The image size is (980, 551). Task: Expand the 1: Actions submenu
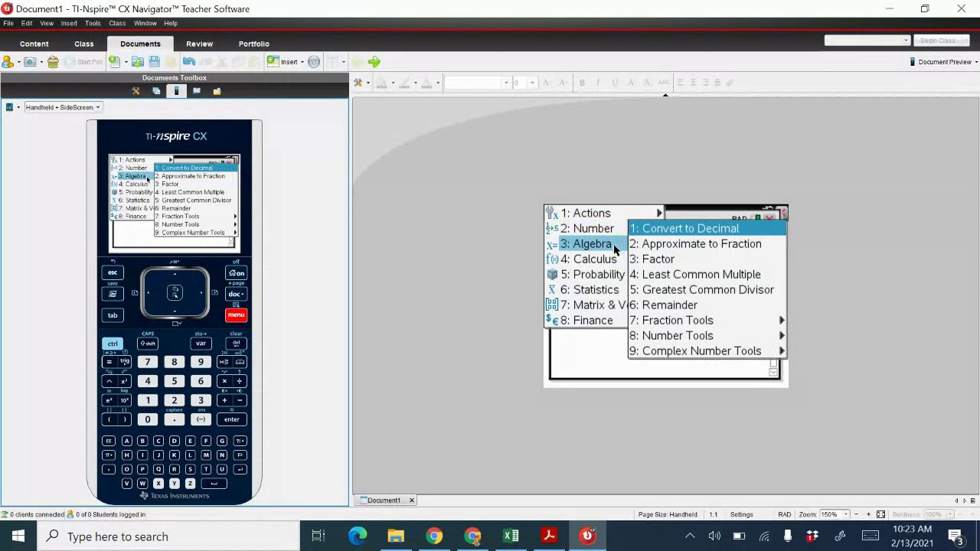[x=658, y=213]
